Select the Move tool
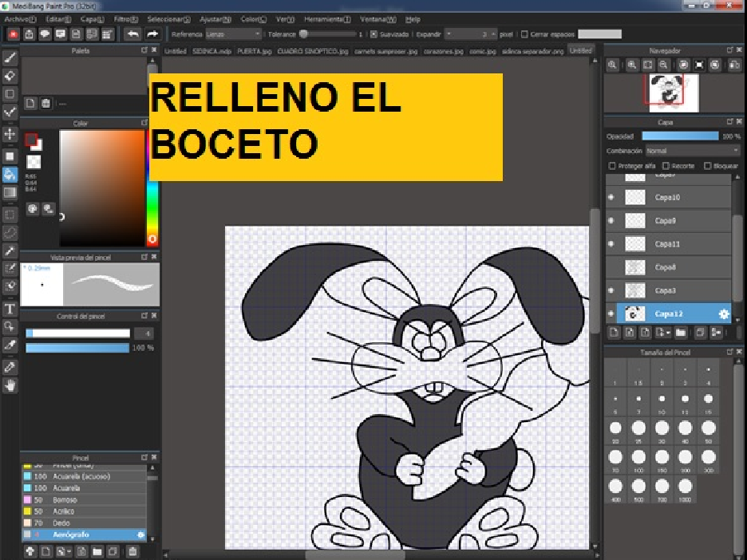Viewport: 747px width, 560px height. [x=10, y=134]
